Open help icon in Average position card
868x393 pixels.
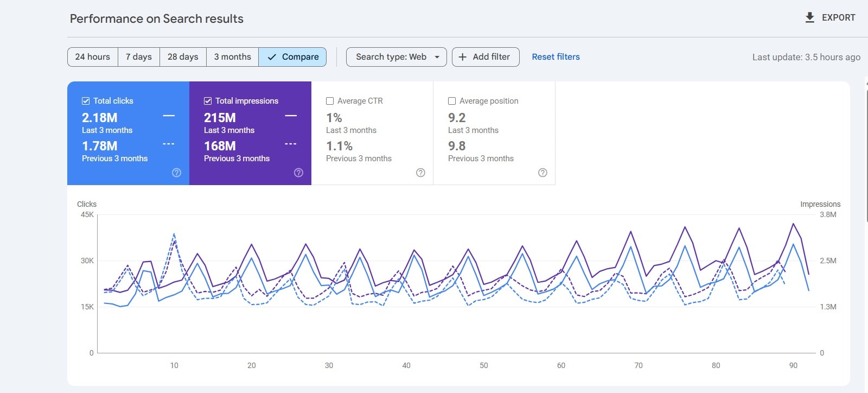(542, 173)
